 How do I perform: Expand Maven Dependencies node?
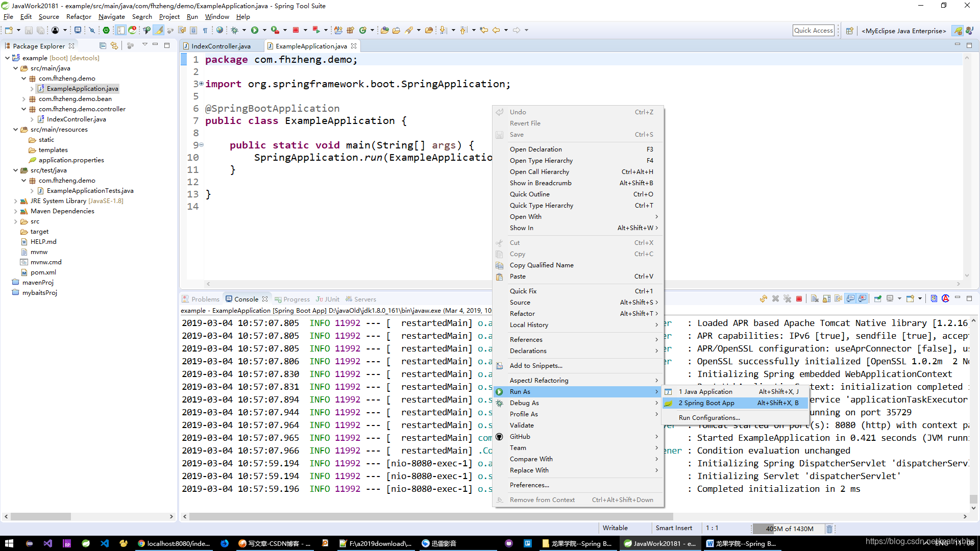15,211
